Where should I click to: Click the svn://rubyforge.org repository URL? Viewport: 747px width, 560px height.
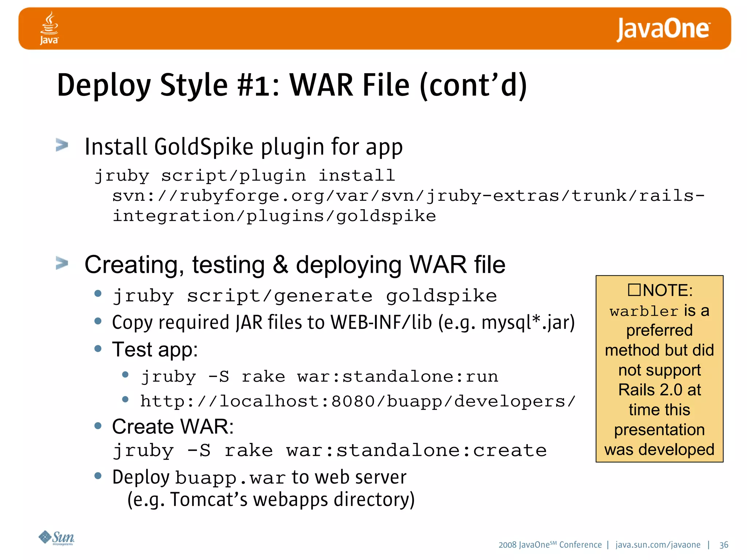(x=408, y=196)
